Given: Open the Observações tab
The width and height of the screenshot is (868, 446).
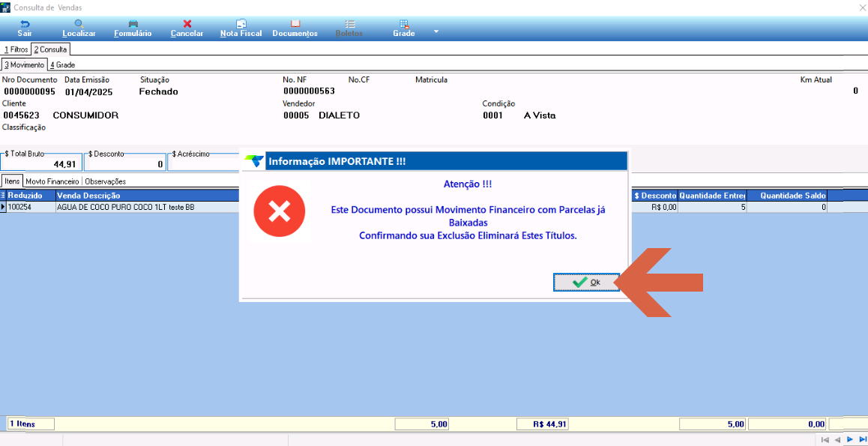Looking at the screenshot, I should click(x=105, y=181).
